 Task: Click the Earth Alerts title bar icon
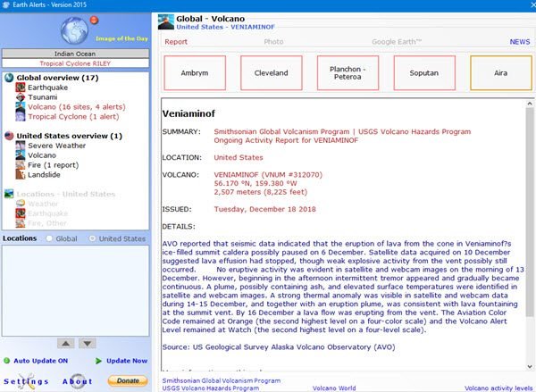(x=5, y=4)
